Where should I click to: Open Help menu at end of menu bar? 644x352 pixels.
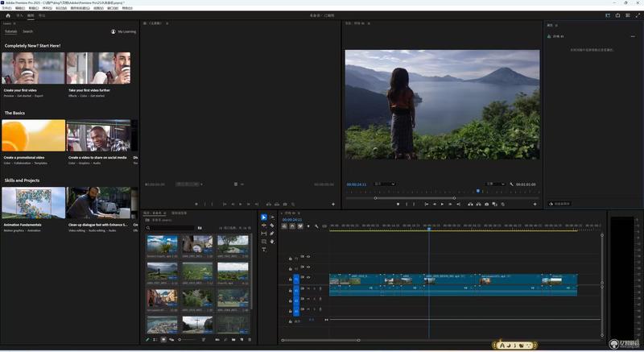(127, 8)
